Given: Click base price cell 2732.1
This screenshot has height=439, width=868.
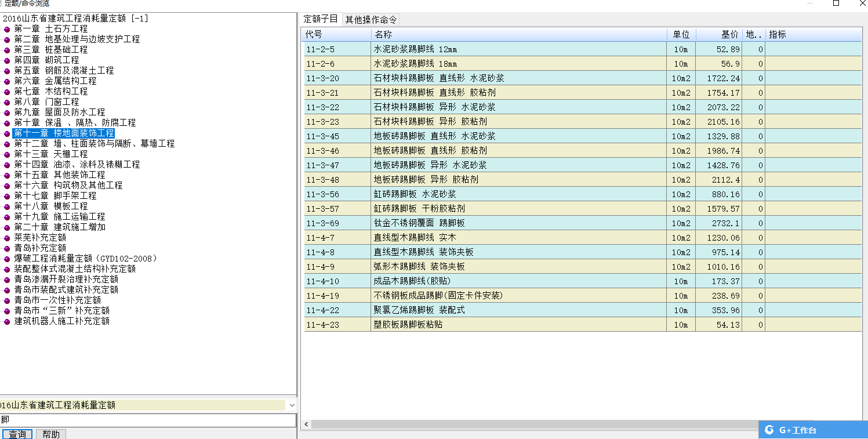Looking at the screenshot, I should pyautogui.click(x=719, y=223).
